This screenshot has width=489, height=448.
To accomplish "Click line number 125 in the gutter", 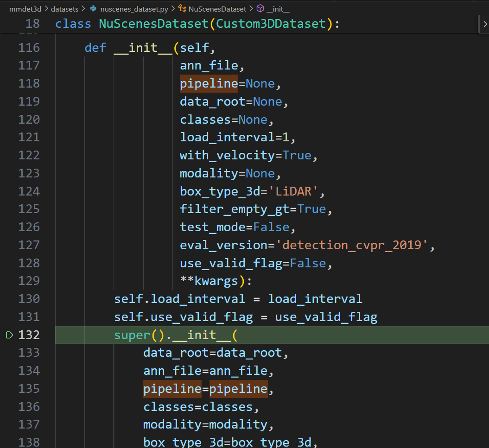I will pyautogui.click(x=29, y=209).
